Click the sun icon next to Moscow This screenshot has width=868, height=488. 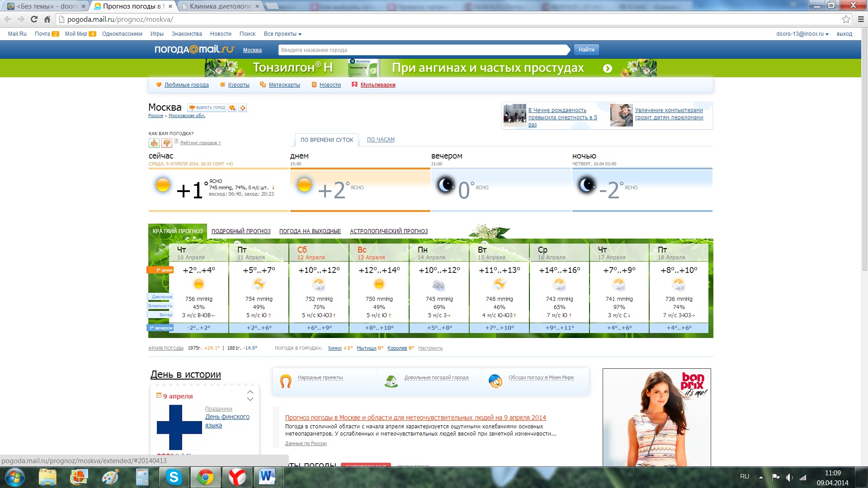(x=243, y=108)
